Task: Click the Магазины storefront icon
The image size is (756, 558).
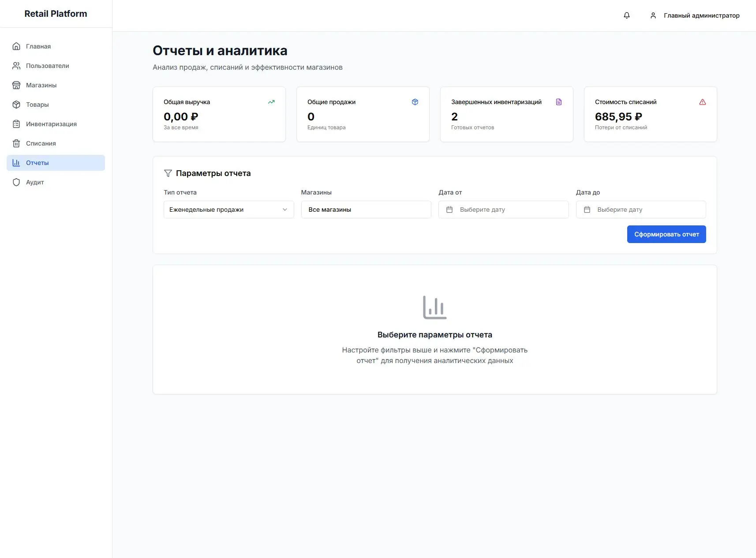Action: click(x=16, y=85)
